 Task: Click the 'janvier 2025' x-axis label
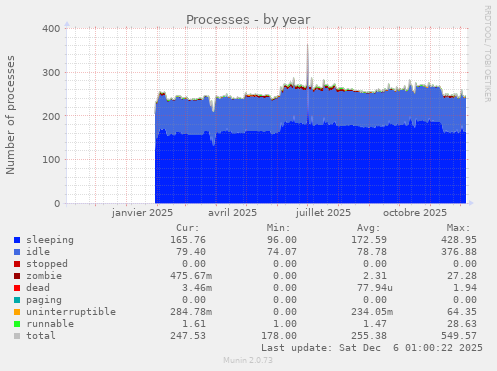tap(142, 213)
